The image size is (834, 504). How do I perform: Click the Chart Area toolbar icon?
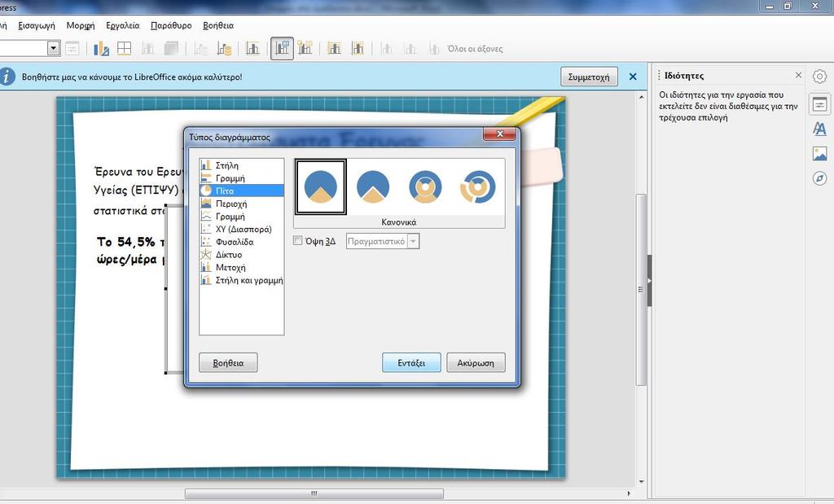(124, 48)
